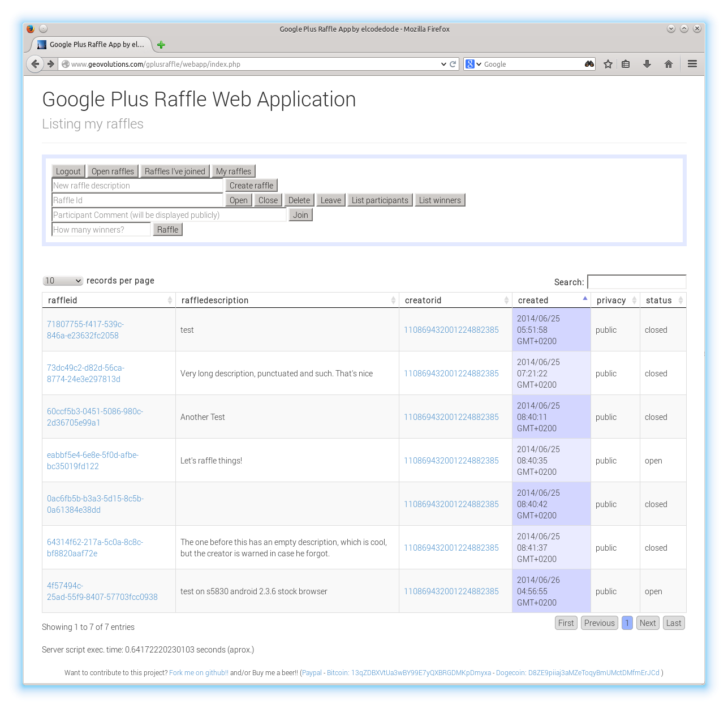The width and height of the screenshot is (728, 708).
Task: Show Raffles I've joined
Action: [175, 171]
